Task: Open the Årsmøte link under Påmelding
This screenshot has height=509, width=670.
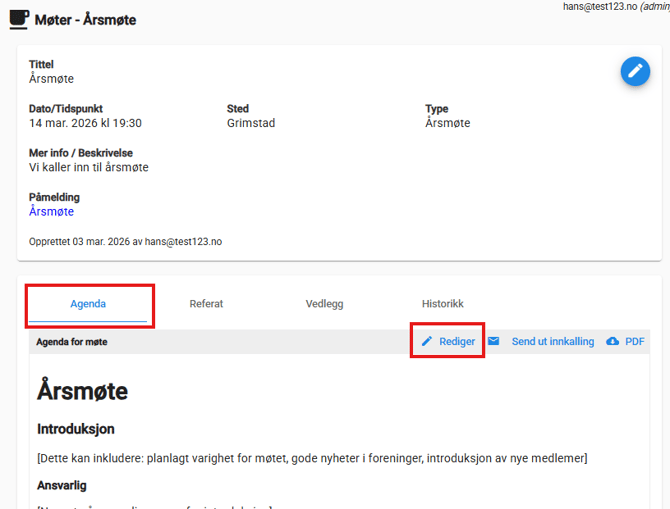Action: [51, 211]
